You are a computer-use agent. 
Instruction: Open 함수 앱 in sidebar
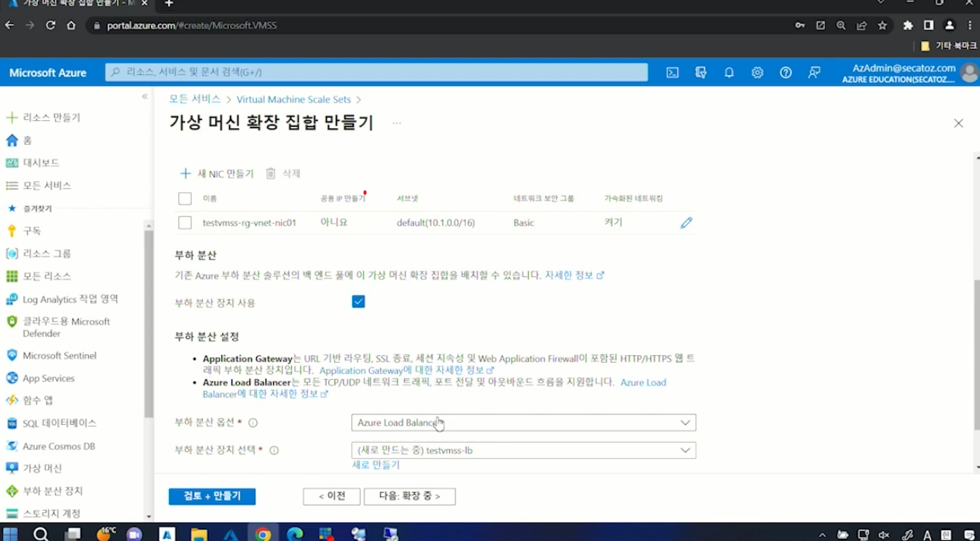click(x=29, y=400)
